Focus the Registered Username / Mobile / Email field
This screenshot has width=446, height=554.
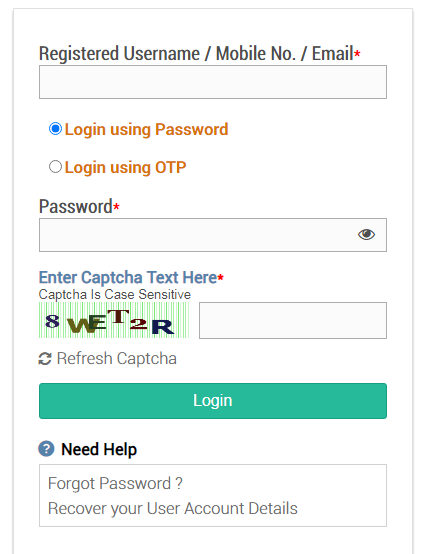pyautogui.click(x=213, y=82)
